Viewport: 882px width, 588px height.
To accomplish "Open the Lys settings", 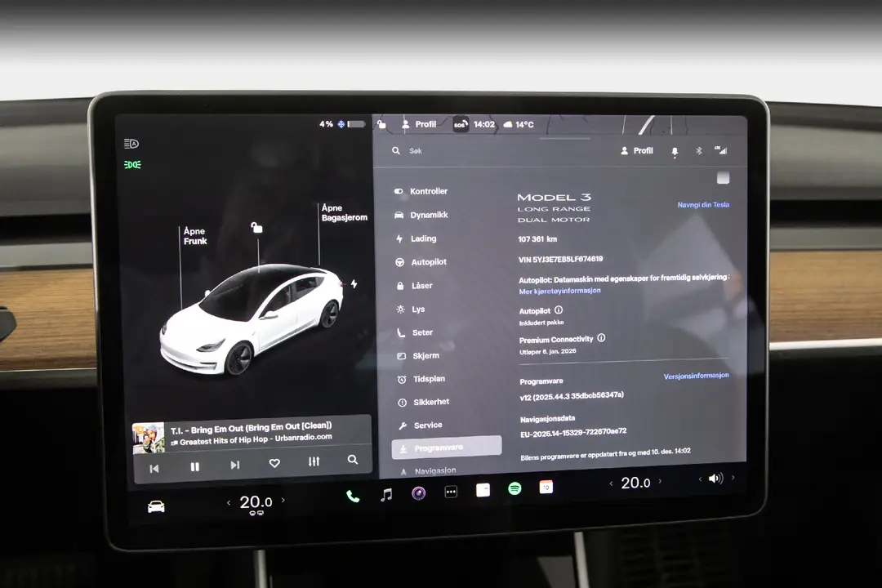I will point(411,310).
